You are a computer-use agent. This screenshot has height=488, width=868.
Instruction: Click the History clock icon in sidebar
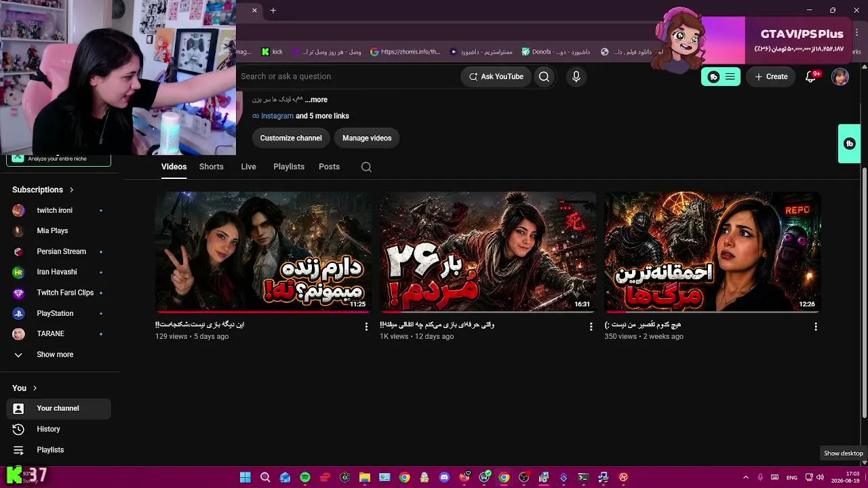click(x=18, y=429)
